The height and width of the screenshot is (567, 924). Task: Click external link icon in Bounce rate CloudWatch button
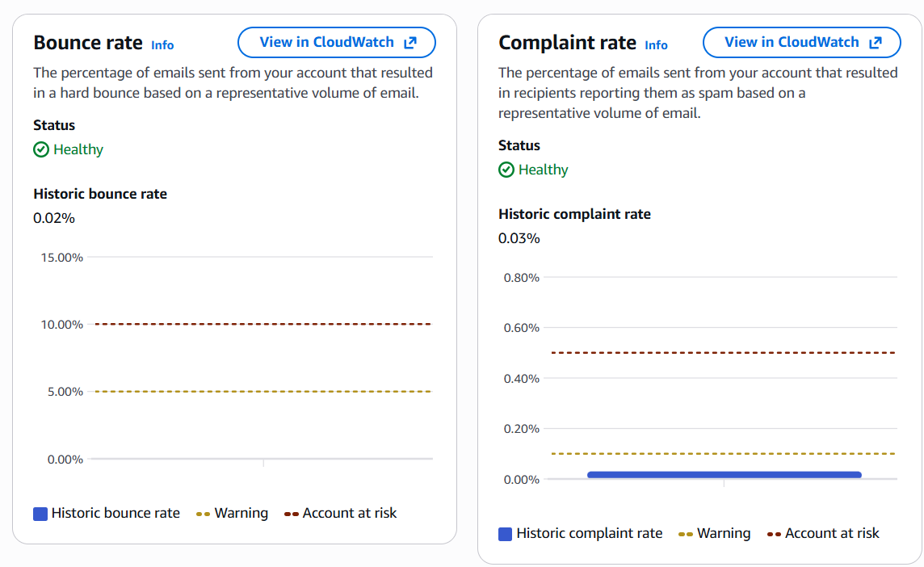point(409,43)
